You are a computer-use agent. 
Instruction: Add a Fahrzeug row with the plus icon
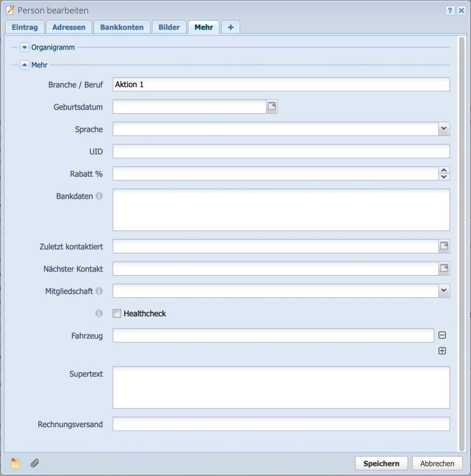tap(443, 351)
